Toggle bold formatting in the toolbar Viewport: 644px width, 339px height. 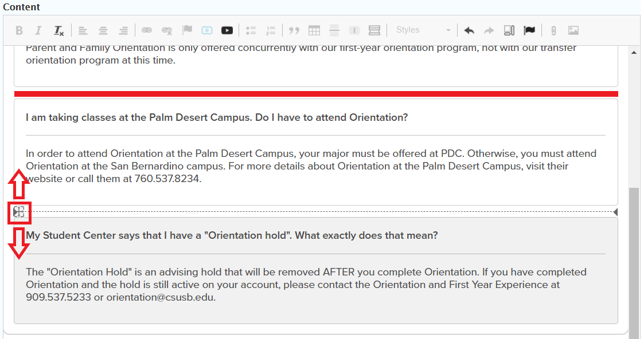(19, 30)
